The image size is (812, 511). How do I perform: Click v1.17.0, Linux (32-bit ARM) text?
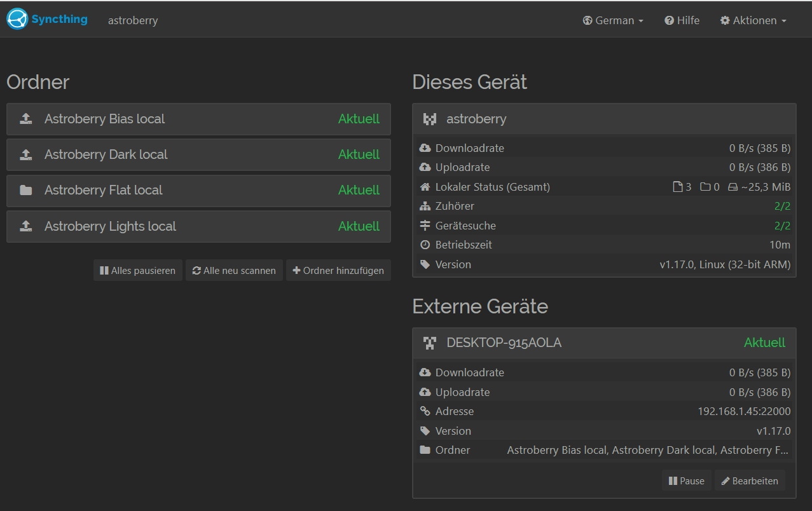[x=725, y=264]
